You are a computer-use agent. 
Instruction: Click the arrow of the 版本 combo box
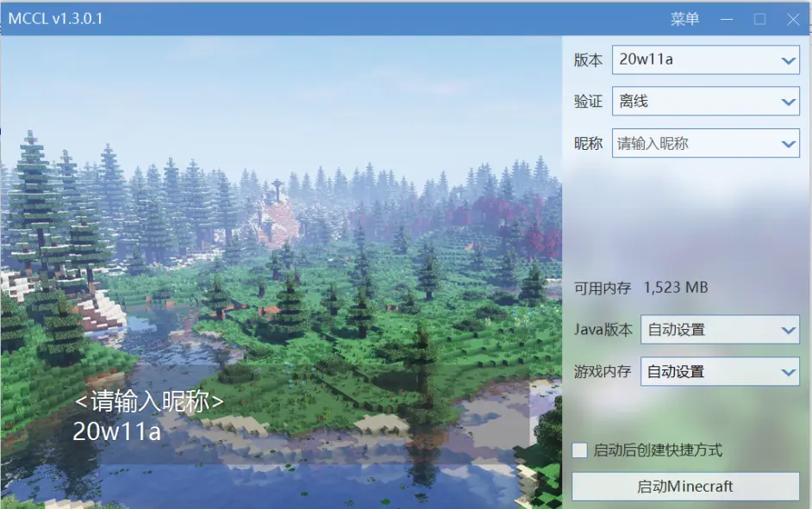click(x=788, y=60)
